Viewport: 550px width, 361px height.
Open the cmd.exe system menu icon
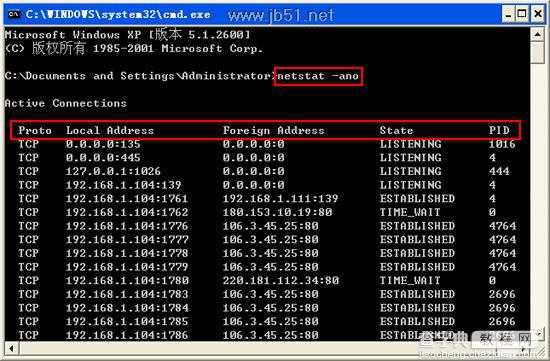(x=14, y=14)
